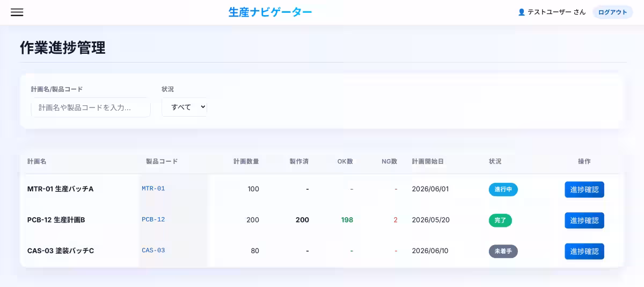Click the start date 2026/06/10
Screen dimensions: 644x287
[430, 251]
